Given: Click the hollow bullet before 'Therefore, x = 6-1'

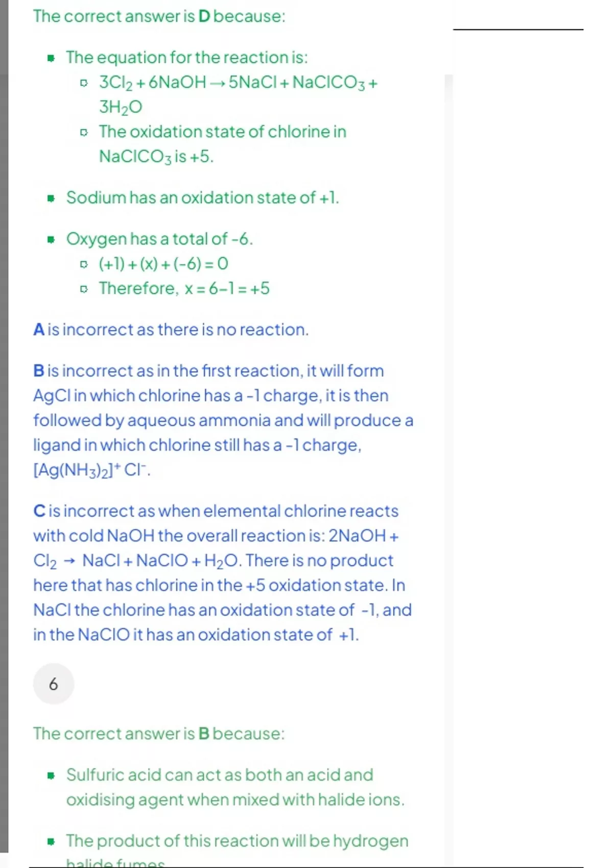Looking at the screenshot, I should tap(84, 289).
